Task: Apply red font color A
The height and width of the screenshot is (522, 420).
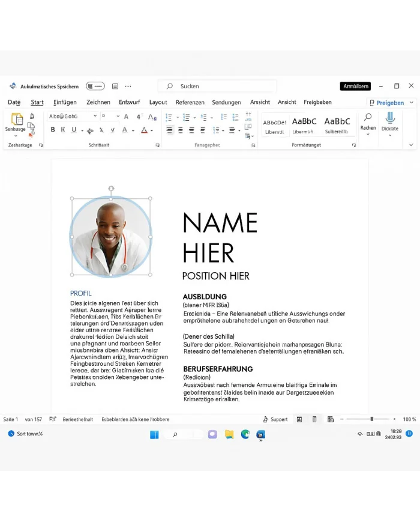Action: click(x=144, y=130)
